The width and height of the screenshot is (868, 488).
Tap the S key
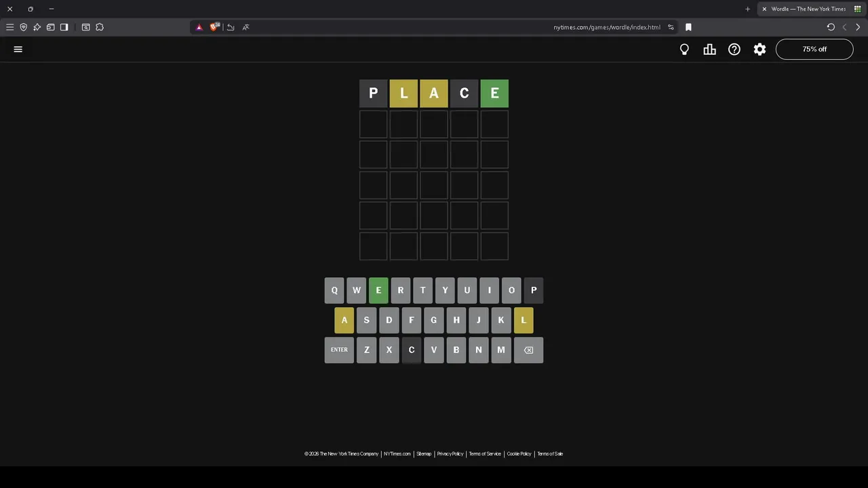(366, 320)
